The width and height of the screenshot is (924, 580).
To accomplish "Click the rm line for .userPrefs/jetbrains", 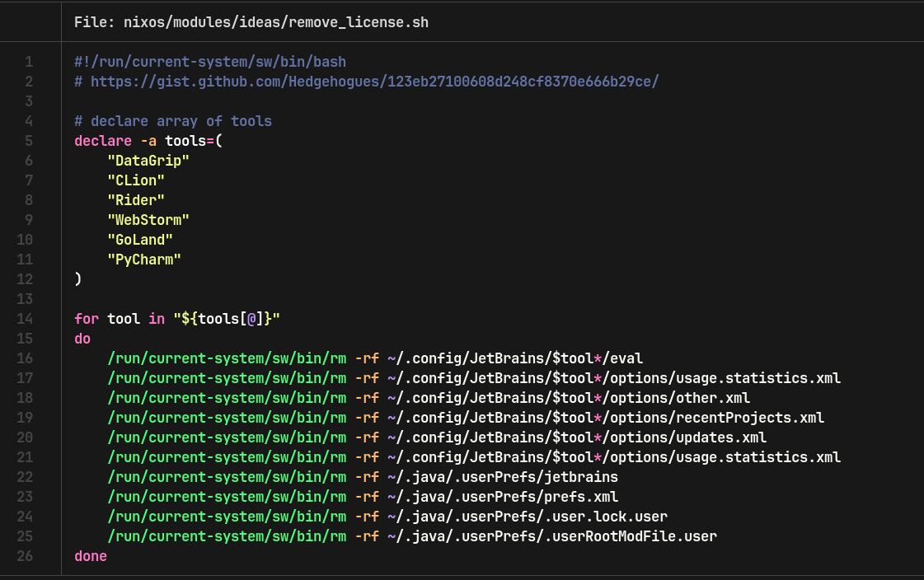I will (x=363, y=477).
